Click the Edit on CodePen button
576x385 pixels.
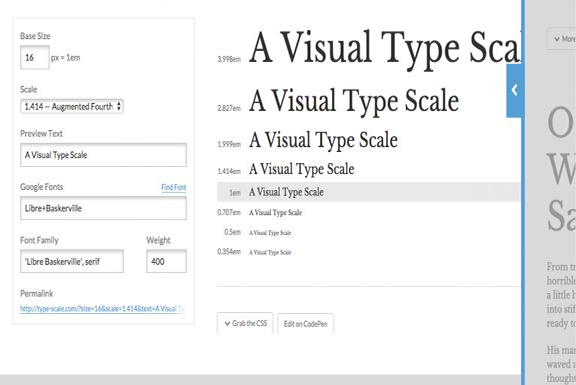pos(306,324)
